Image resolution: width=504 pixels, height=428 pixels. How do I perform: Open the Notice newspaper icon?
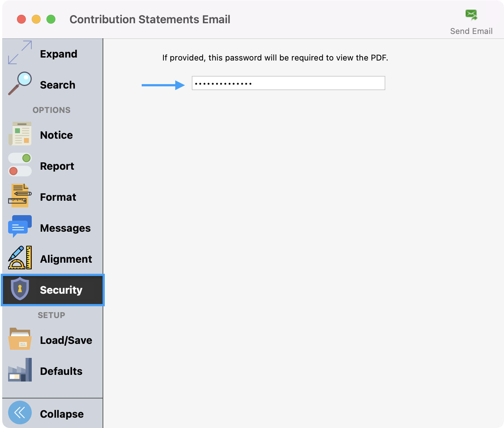coord(20,134)
